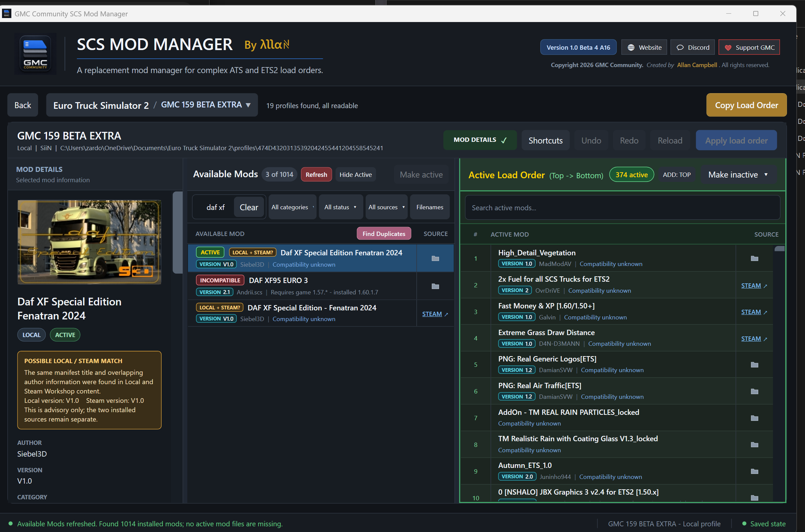The image size is (805, 532).
Task: Open folder icon for DAF XF95 EURO 3
Action: (x=435, y=286)
